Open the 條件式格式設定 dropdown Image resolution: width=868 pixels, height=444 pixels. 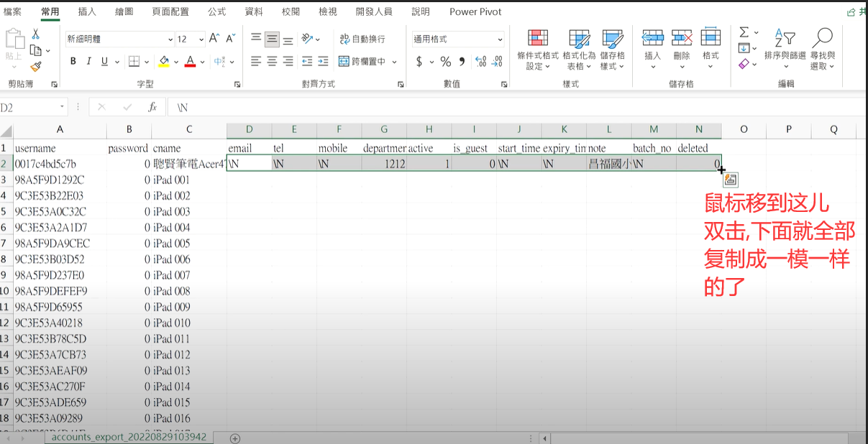(x=537, y=50)
